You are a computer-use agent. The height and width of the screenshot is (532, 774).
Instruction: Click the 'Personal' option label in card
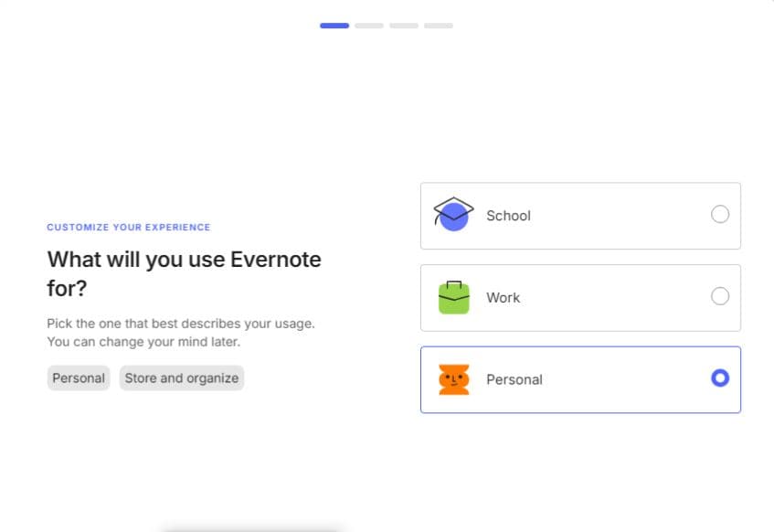coord(514,379)
